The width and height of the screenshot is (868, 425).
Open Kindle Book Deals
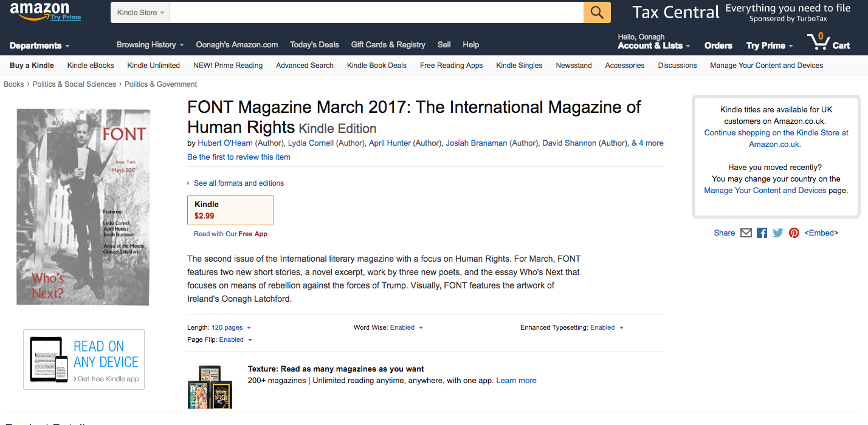(377, 66)
